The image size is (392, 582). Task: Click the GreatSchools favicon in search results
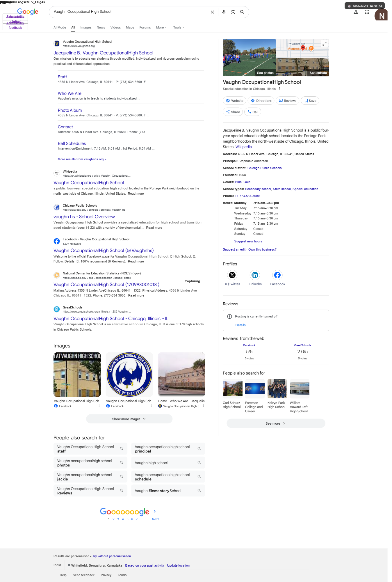(57, 309)
